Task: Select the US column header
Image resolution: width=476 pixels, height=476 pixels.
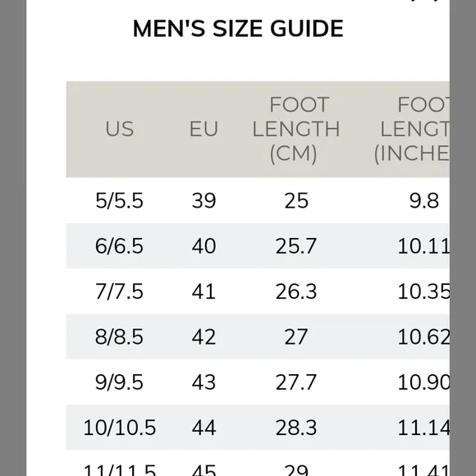Action: click(119, 129)
